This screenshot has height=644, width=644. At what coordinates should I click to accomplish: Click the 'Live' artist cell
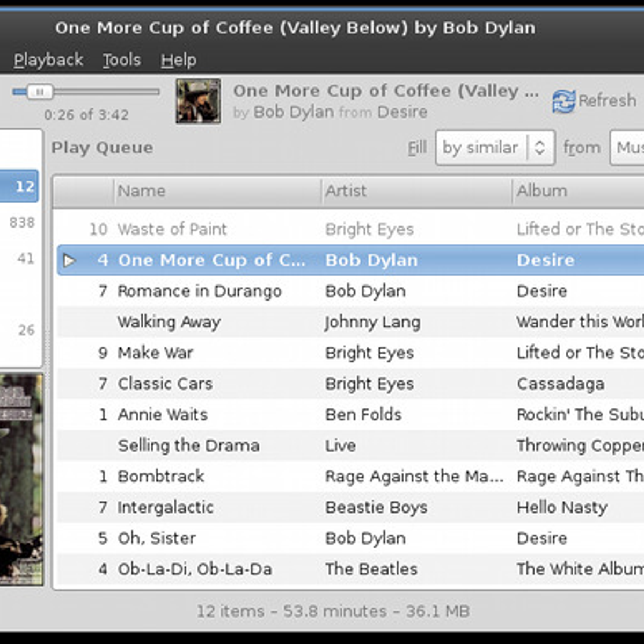click(x=340, y=445)
